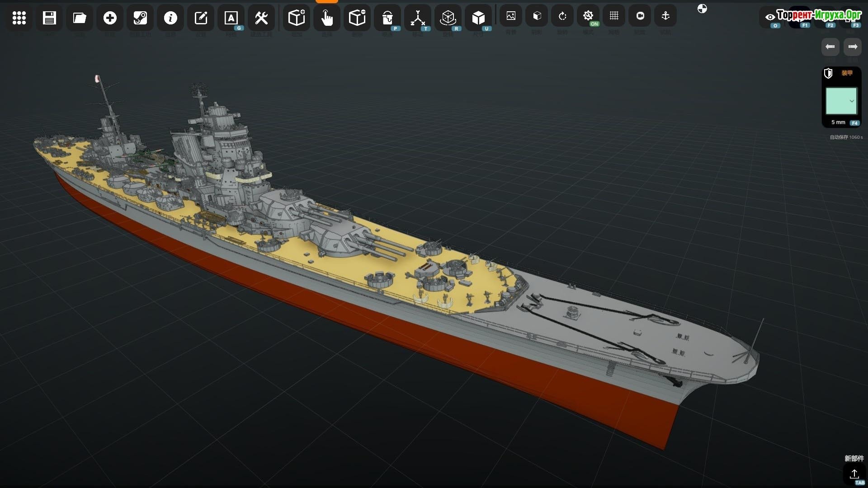
Task: Launch sea trial with the anchor icon
Action: [x=665, y=16]
